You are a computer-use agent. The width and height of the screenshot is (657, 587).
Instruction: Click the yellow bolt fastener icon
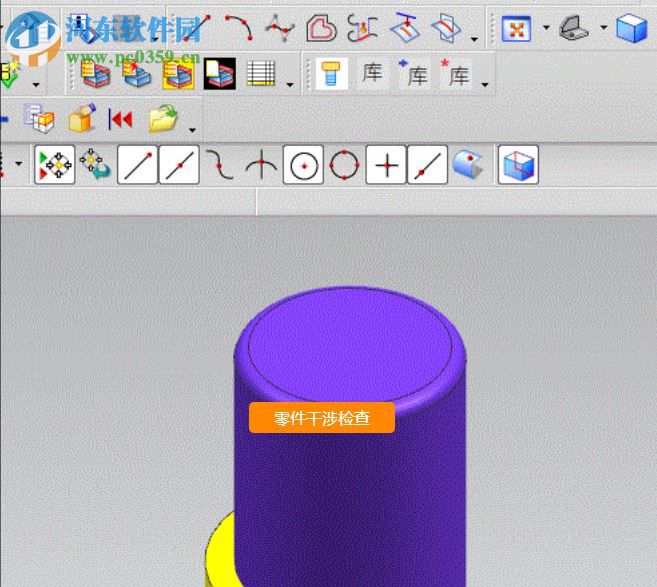click(331, 74)
